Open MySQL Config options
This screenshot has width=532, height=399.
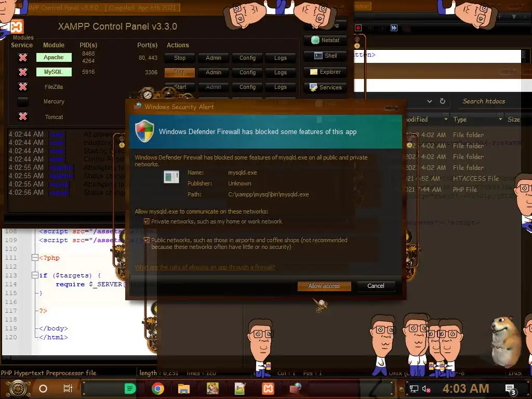[247, 72]
